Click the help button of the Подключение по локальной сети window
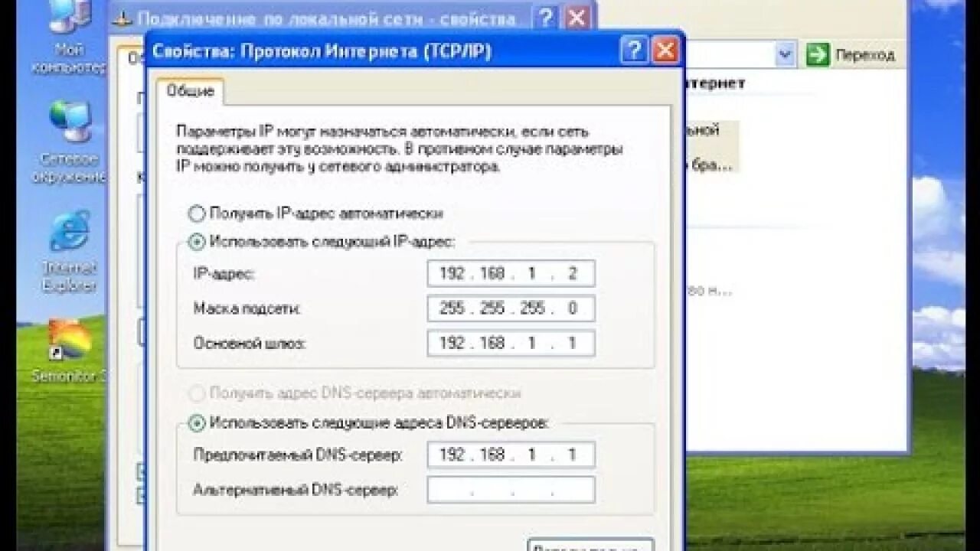The image size is (980, 551). pyautogui.click(x=546, y=18)
